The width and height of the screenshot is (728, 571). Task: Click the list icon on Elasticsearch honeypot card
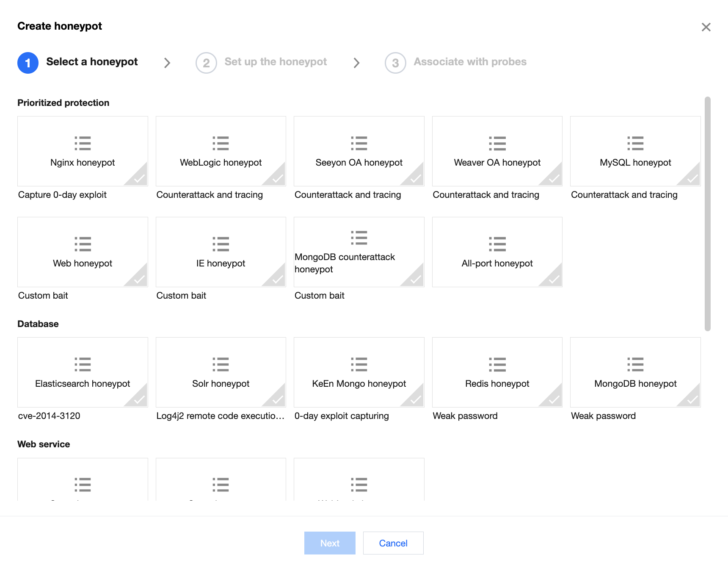click(x=83, y=364)
